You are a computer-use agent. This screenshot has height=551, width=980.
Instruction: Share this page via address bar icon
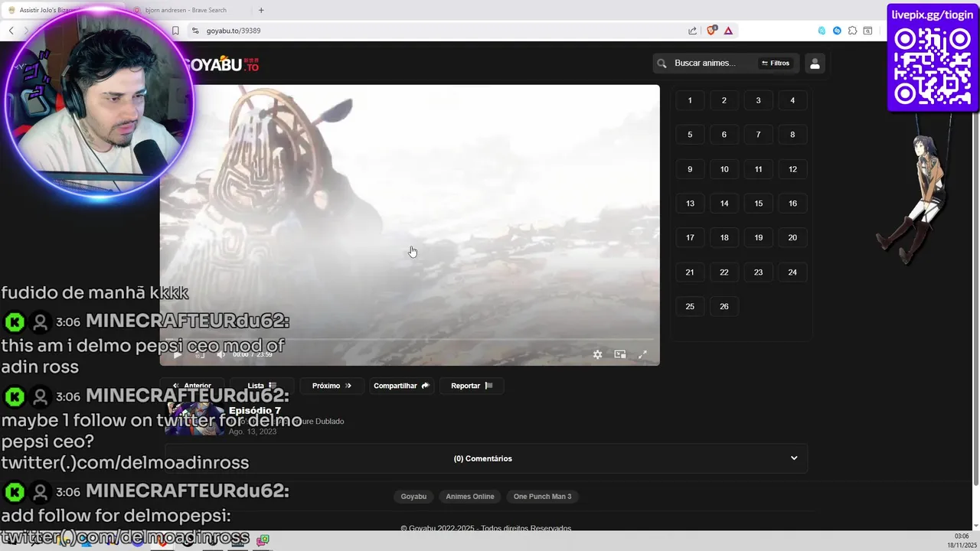point(692,31)
